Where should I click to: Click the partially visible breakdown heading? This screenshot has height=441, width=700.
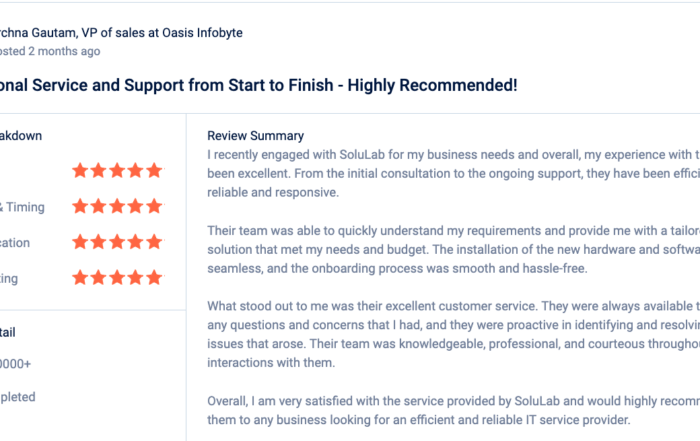21,136
